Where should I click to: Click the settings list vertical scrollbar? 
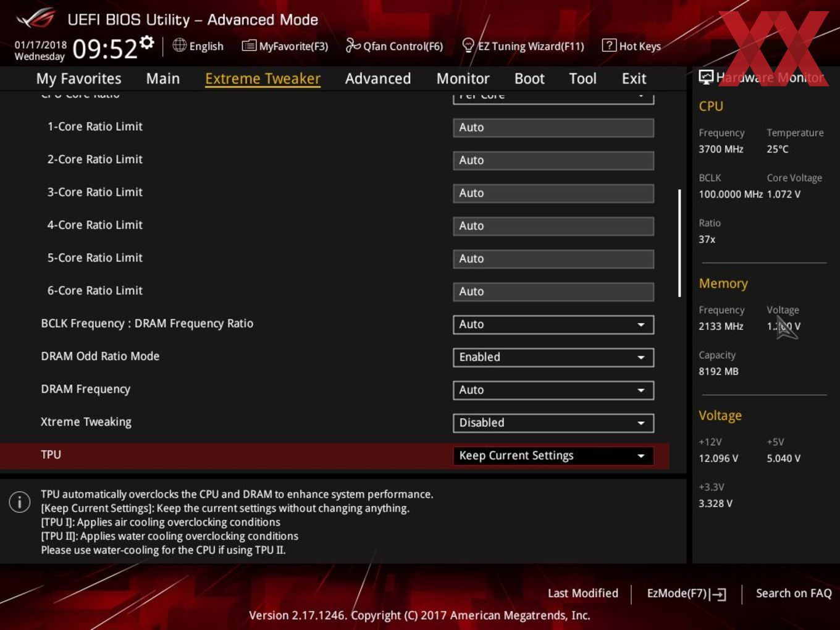click(679, 243)
